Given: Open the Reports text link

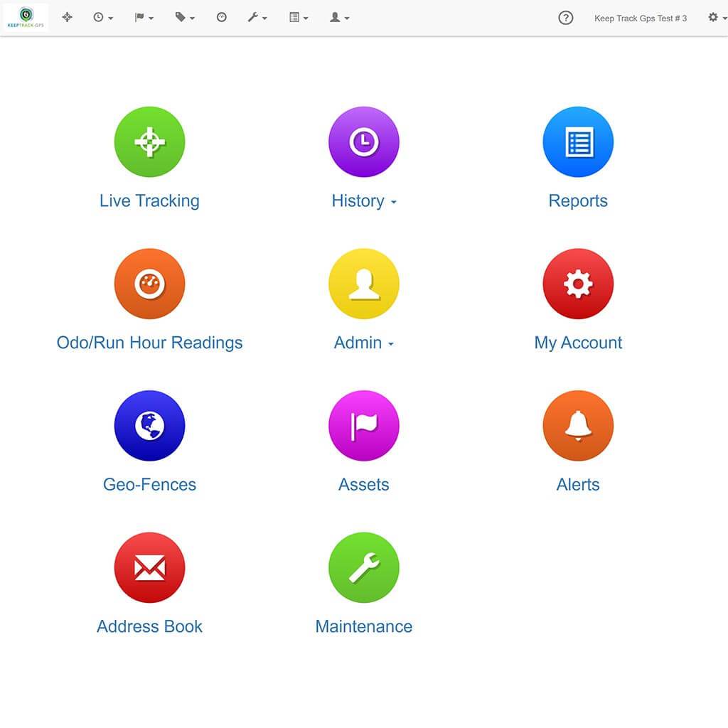Looking at the screenshot, I should [578, 201].
